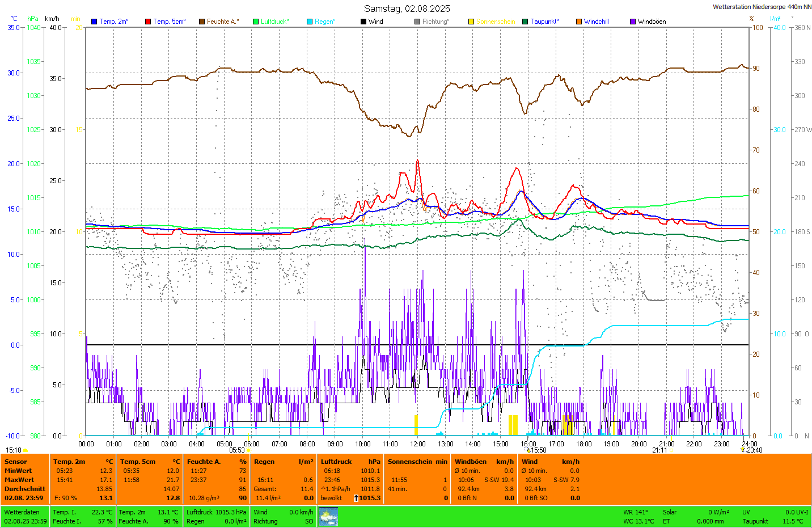Screen dimensions: 812x528
Task: Click the Taupunkt legend label
Action: point(544,22)
